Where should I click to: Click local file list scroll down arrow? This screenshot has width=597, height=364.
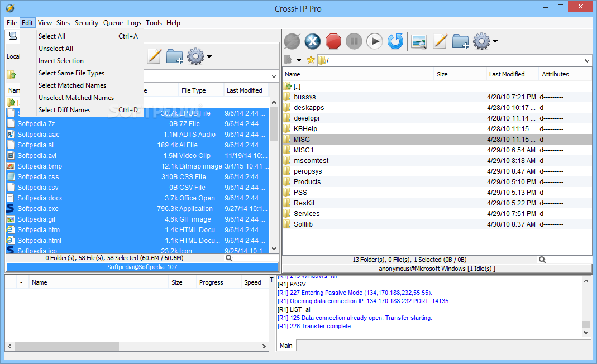(274, 250)
